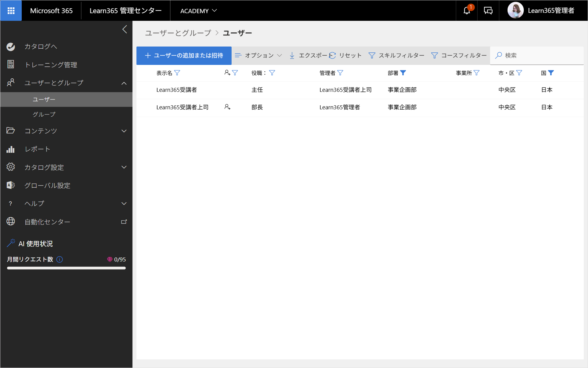The height and width of the screenshot is (368, 588).
Task: Click the 主任 job title cell
Action: [x=257, y=90]
